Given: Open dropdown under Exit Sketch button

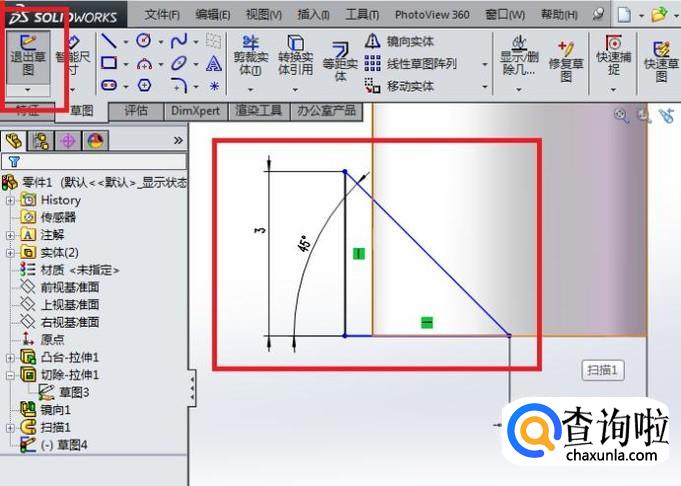Looking at the screenshot, I should point(28,90).
